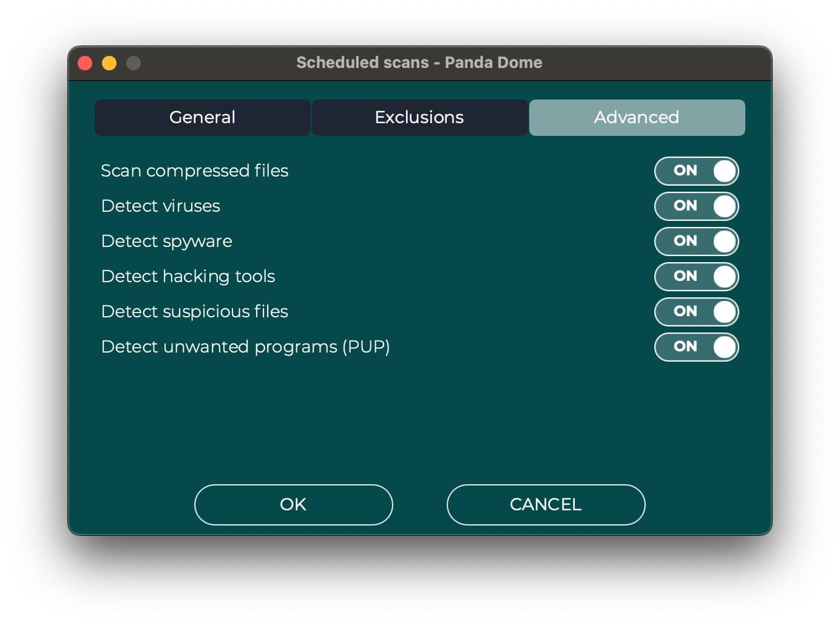Click the 'Detect suspicious files' label
The image size is (840, 625).
point(195,312)
